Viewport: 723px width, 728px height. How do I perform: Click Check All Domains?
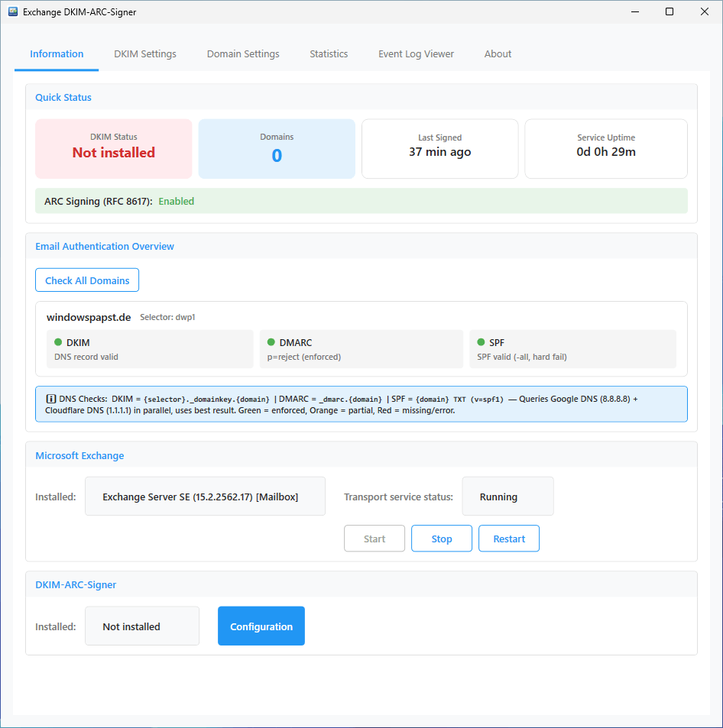tap(86, 280)
